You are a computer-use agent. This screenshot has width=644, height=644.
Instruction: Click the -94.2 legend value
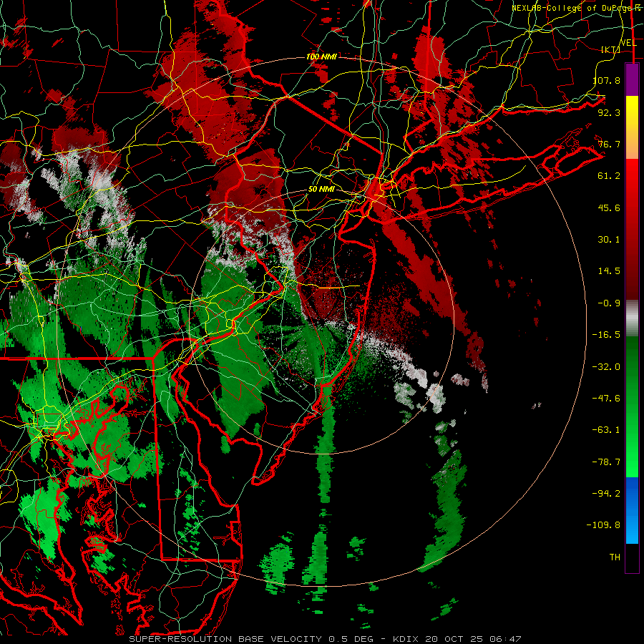coord(606,493)
